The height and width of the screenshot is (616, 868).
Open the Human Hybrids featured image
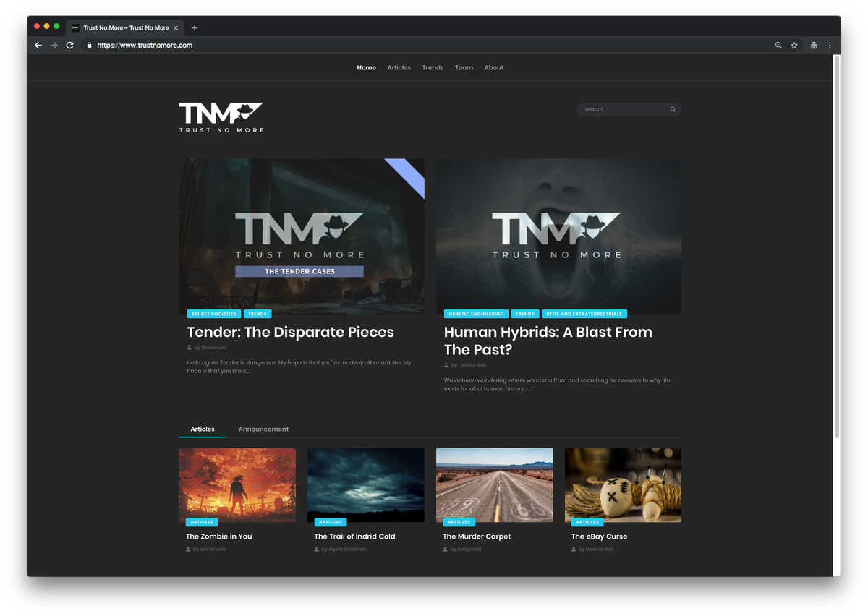[558, 236]
